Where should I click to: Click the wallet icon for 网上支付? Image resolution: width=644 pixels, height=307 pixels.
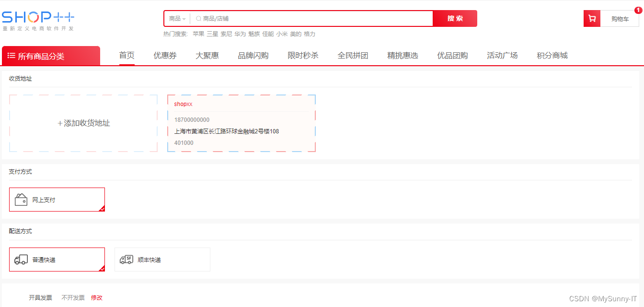point(21,200)
